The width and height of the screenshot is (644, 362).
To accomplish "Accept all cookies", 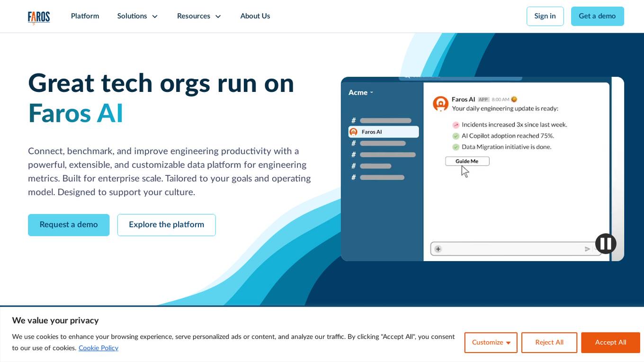I will pyautogui.click(x=610, y=343).
